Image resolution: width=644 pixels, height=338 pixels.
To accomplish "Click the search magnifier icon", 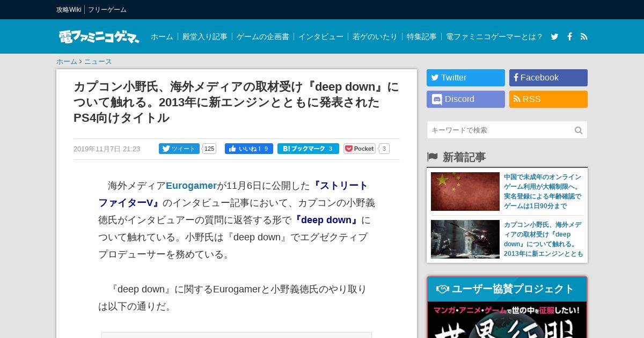I will point(579,130).
